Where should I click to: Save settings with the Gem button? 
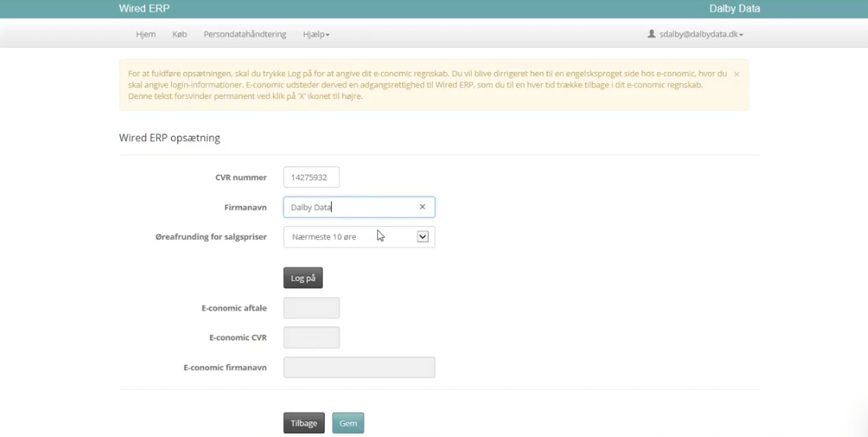click(348, 423)
